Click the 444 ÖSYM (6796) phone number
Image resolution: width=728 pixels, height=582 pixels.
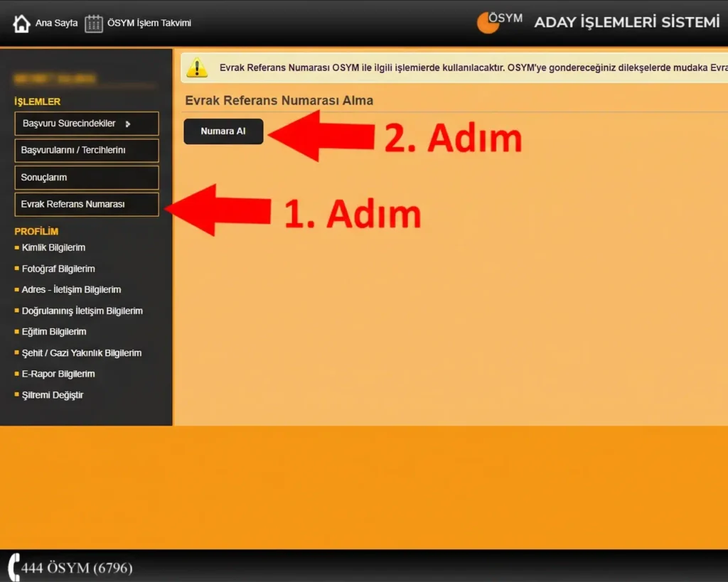pos(77,568)
